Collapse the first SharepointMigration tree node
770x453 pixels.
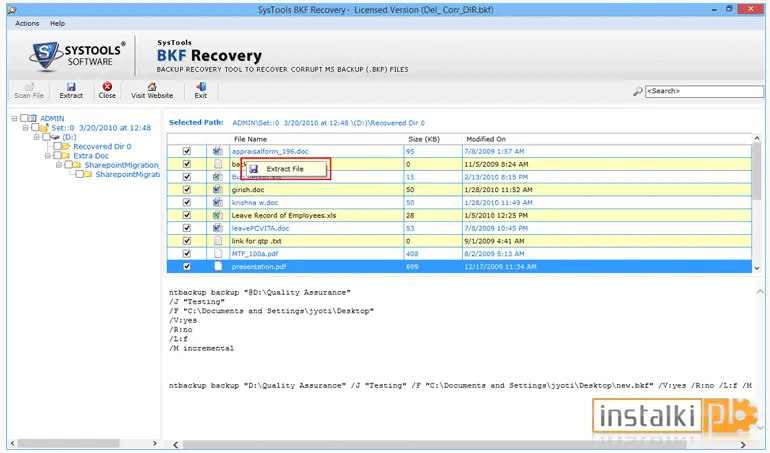59,165
